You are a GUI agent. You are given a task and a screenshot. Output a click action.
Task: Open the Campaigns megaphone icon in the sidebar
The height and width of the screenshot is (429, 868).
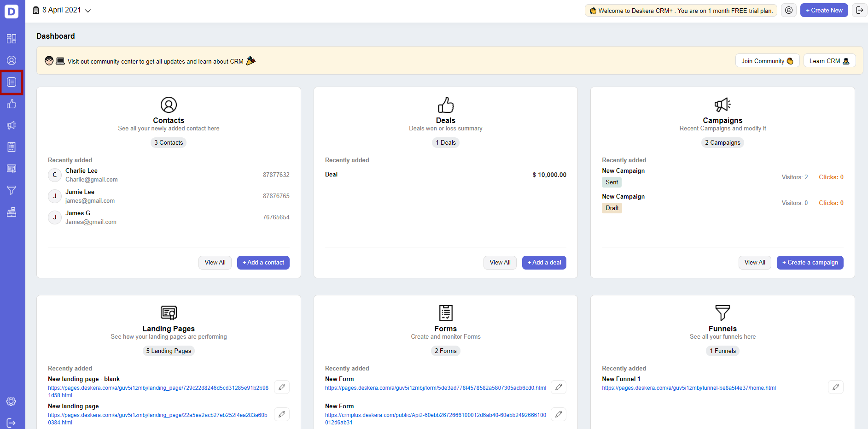[12, 125]
